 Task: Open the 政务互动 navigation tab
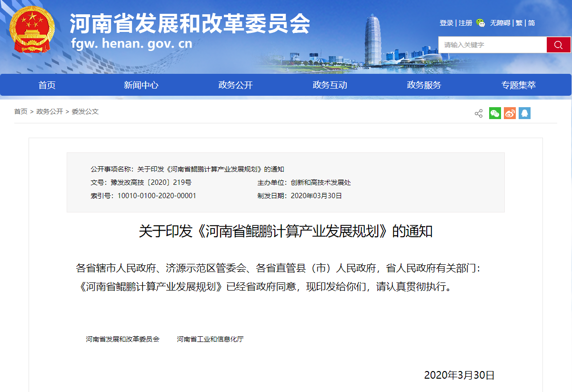(330, 85)
